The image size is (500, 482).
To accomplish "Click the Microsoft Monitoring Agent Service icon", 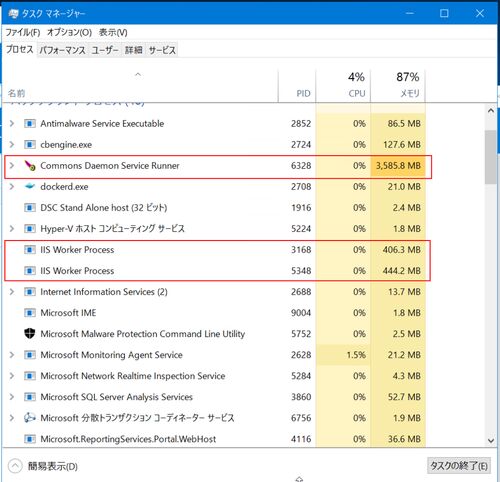I will (x=30, y=355).
